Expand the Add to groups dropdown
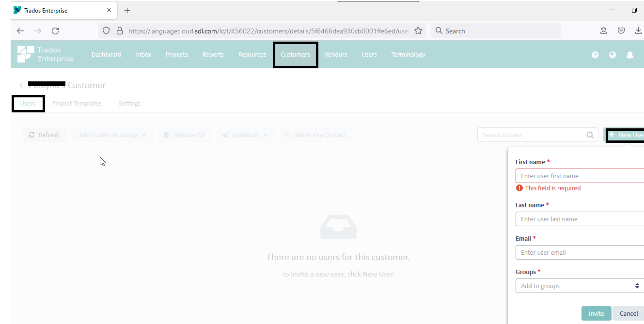 580,286
